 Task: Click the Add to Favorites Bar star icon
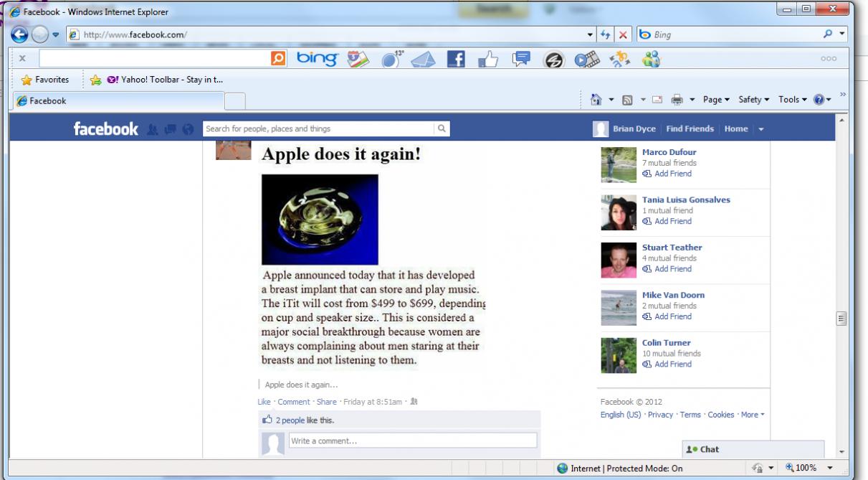pyautogui.click(x=95, y=80)
